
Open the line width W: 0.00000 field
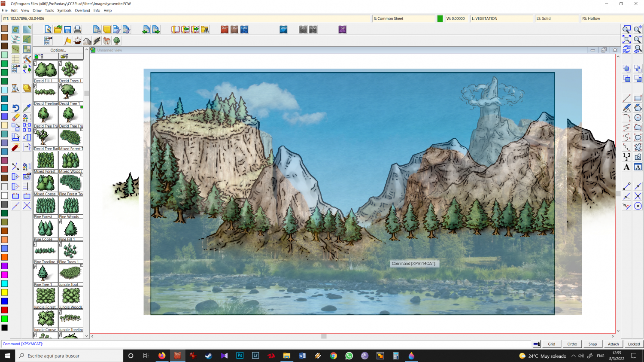click(457, 18)
